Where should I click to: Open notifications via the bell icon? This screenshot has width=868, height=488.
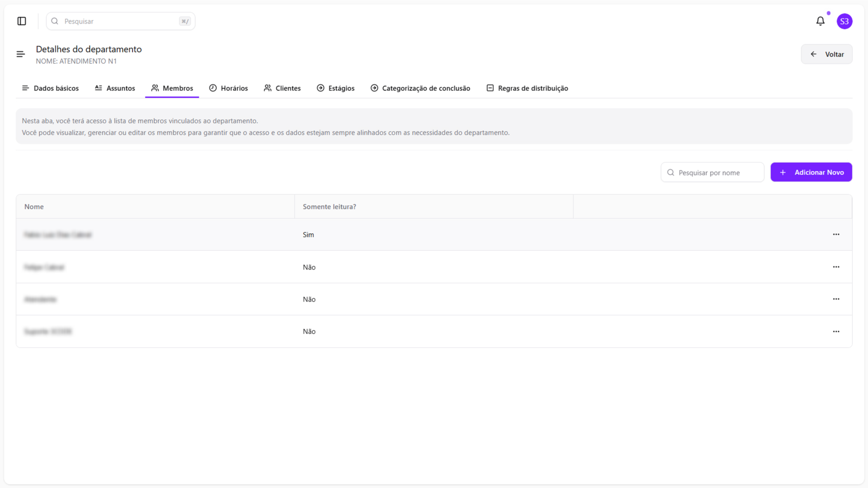click(x=820, y=21)
